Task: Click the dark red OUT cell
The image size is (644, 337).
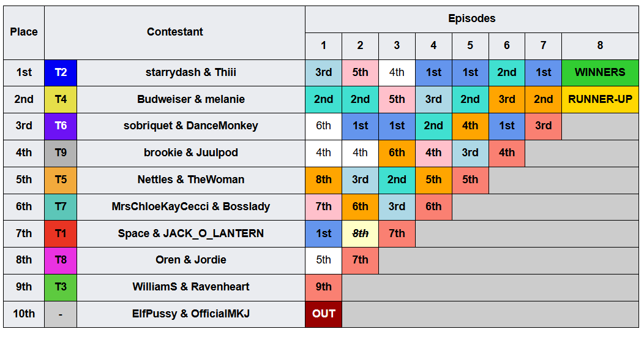Action: tap(323, 314)
